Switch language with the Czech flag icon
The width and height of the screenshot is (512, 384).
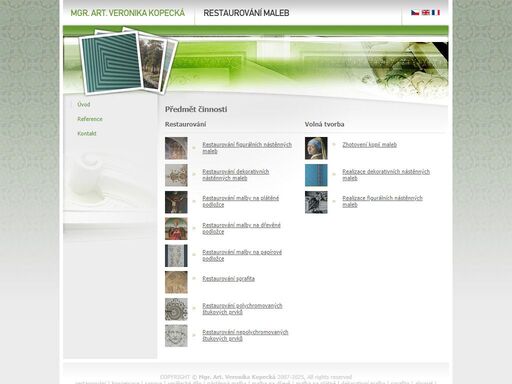point(415,13)
